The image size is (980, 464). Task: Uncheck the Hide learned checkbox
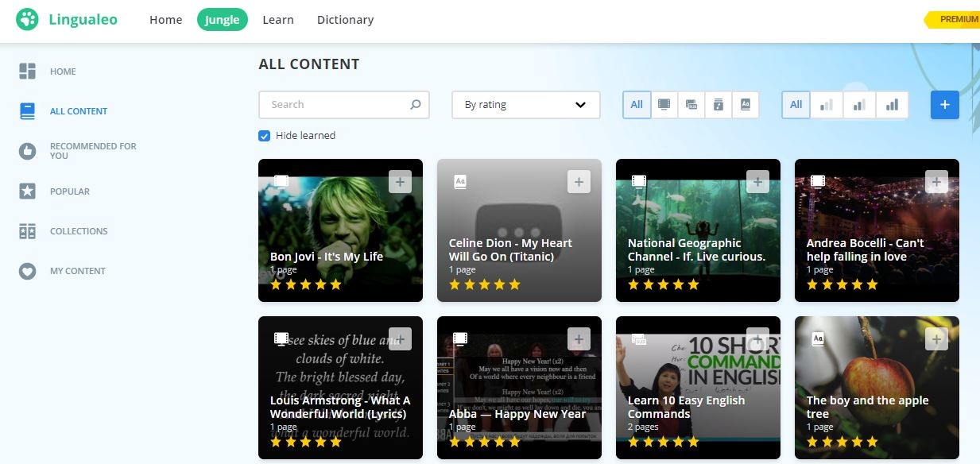(265, 136)
